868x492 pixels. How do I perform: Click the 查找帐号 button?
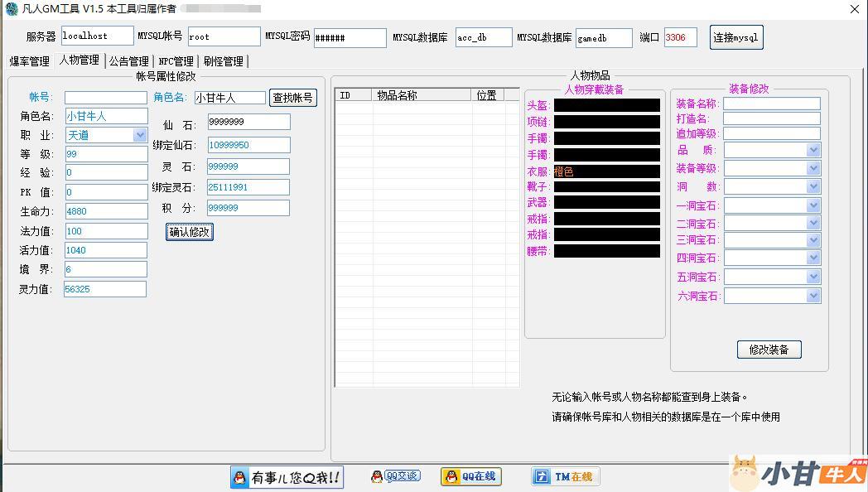pos(293,98)
